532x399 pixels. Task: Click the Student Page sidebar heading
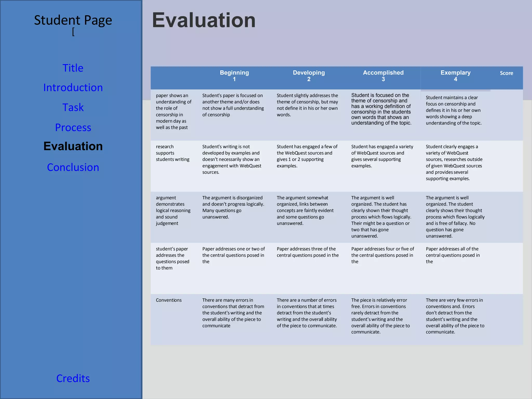(x=73, y=20)
